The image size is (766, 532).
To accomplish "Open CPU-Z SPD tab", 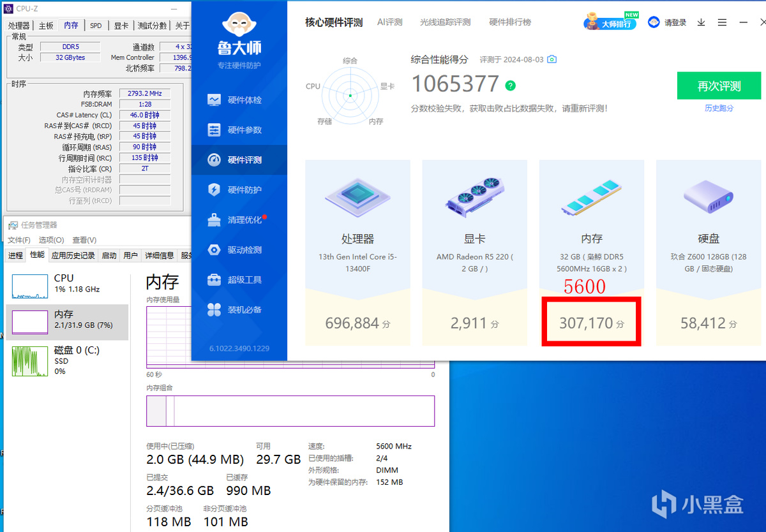I will coord(96,26).
